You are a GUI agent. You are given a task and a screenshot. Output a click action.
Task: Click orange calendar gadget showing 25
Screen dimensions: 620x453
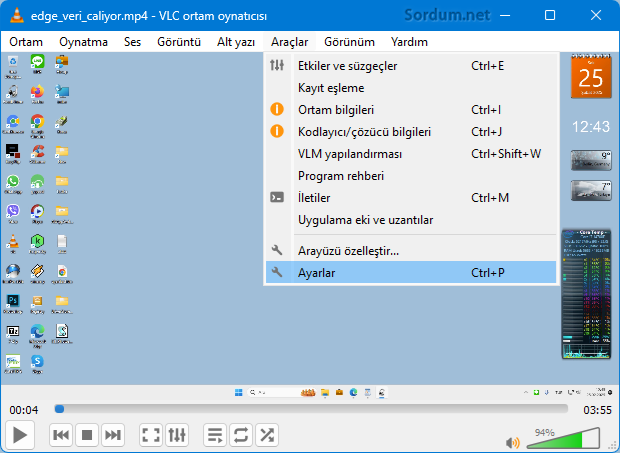tap(591, 76)
